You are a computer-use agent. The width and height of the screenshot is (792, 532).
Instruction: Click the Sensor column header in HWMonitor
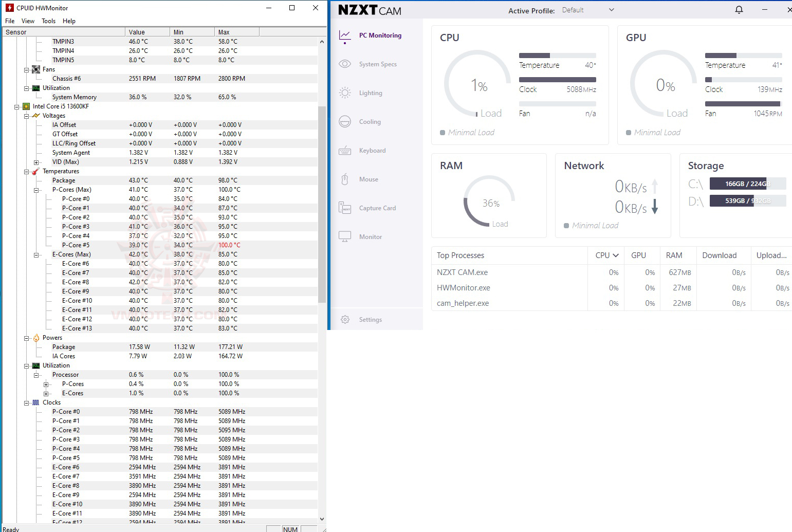tap(64, 32)
